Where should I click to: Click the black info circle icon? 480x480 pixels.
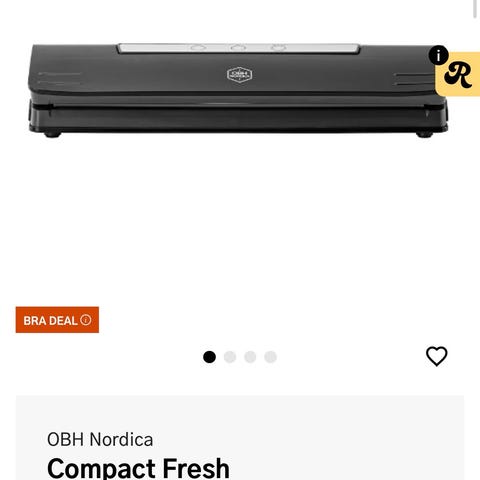tap(438, 55)
